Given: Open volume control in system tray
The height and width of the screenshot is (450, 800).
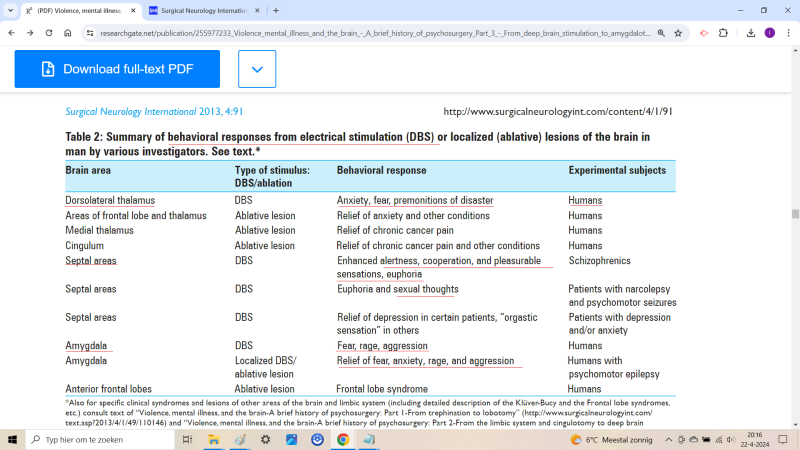Looking at the screenshot, I should click(x=732, y=439).
